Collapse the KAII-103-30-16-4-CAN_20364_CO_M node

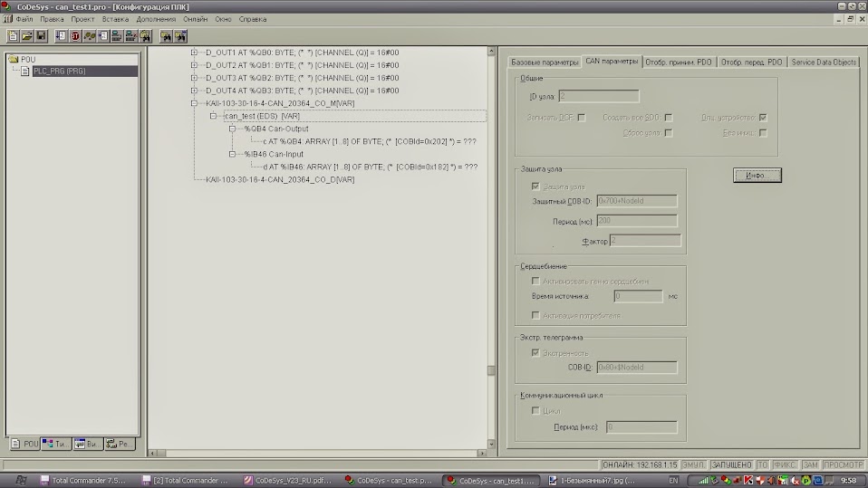pos(194,103)
